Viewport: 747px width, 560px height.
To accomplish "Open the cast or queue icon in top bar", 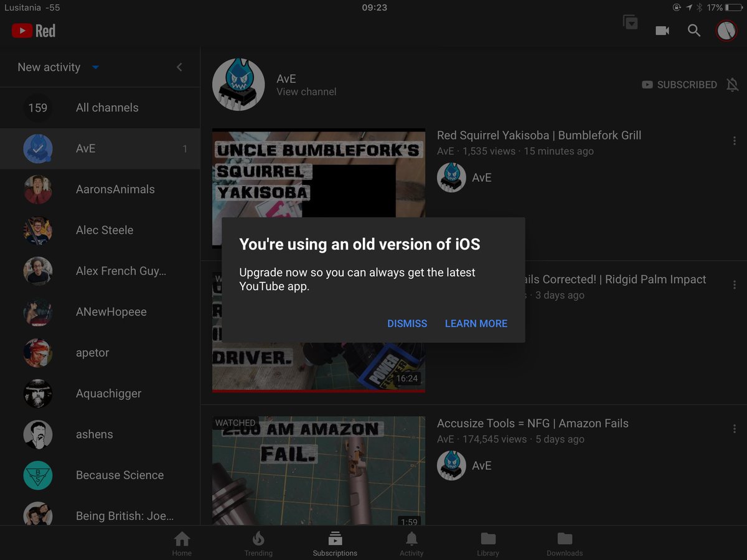I will (x=631, y=22).
